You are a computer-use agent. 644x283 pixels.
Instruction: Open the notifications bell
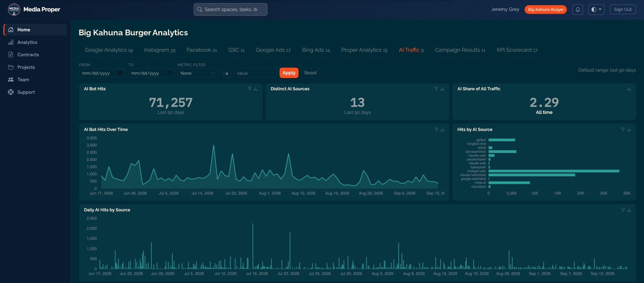tap(577, 9)
